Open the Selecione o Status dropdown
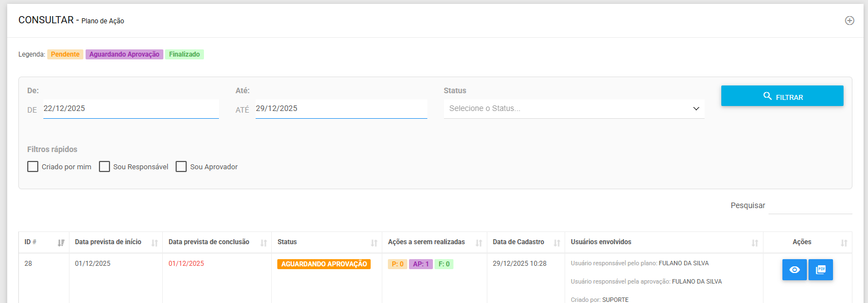 tap(574, 109)
